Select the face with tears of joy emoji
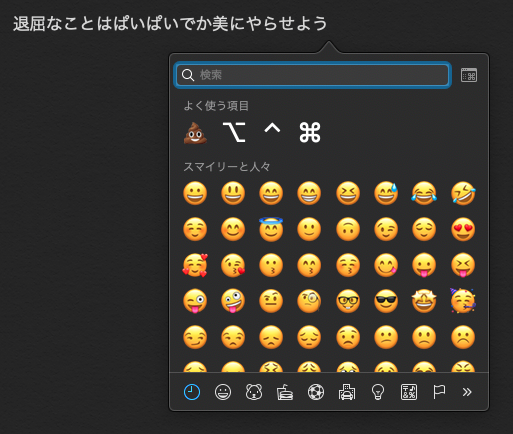513x434 pixels. point(424,193)
